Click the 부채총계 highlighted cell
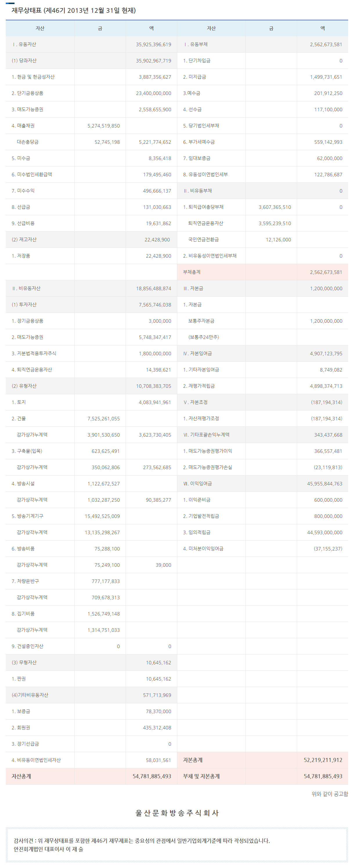 [192, 272]
